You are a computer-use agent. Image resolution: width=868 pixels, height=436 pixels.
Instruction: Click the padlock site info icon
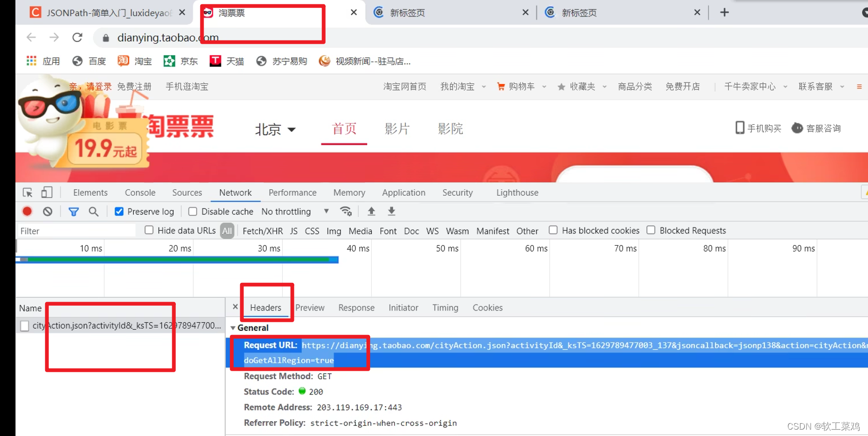click(x=106, y=38)
